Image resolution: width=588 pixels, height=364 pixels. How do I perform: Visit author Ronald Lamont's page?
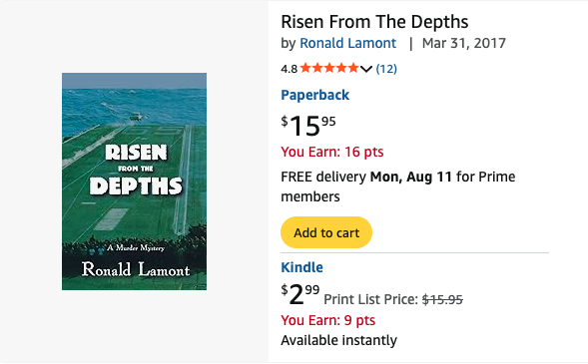(347, 43)
